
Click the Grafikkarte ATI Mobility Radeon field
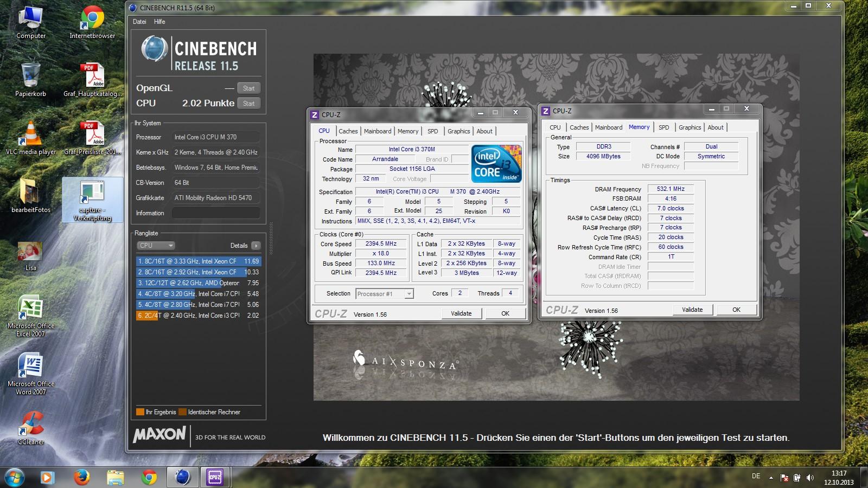216,198
